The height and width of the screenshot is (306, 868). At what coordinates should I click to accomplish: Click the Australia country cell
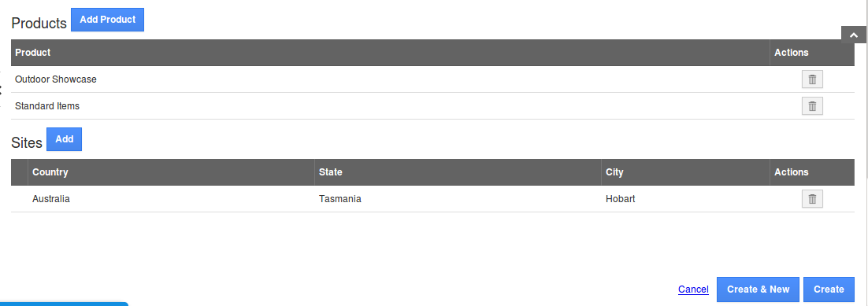pyautogui.click(x=51, y=199)
